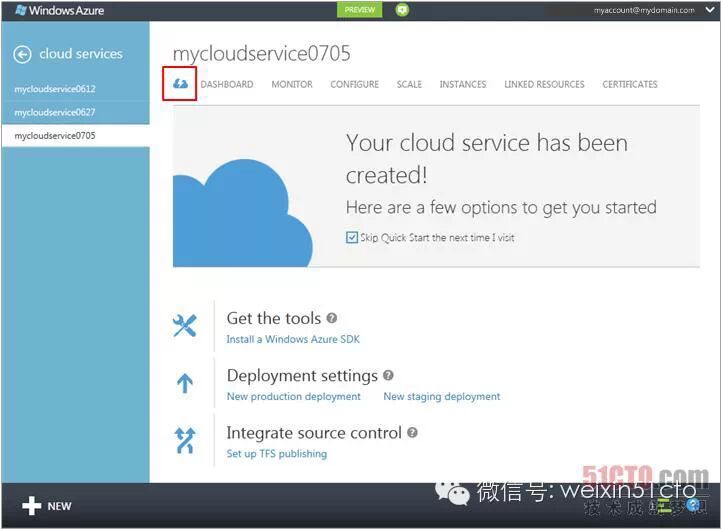Click myaccount@mydomain.com account text
The height and width of the screenshot is (529, 721).
tap(644, 10)
